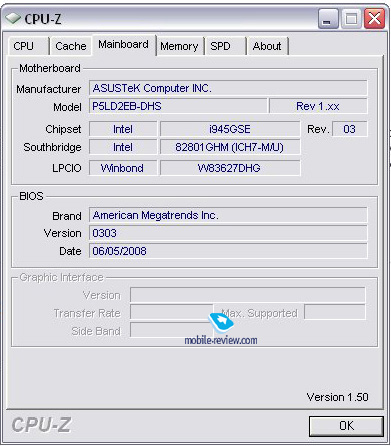The image size is (391, 446).
Task: Click the CPU-Z window title text
Action: [x=43, y=19]
